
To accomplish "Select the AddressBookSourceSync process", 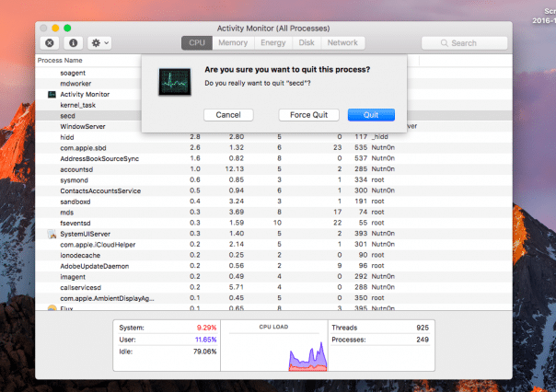I will tap(99, 159).
